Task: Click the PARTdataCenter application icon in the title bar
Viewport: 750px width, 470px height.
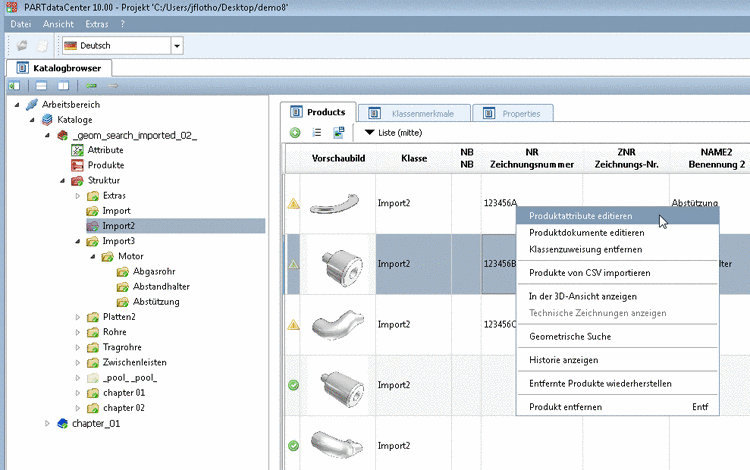Action: pos(11,7)
